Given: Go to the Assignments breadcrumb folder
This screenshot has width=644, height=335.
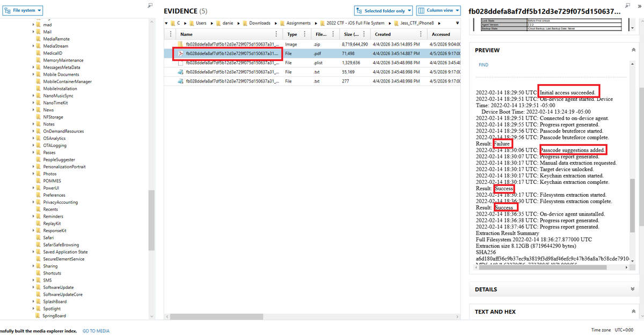Looking at the screenshot, I should (x=298, y=23).
